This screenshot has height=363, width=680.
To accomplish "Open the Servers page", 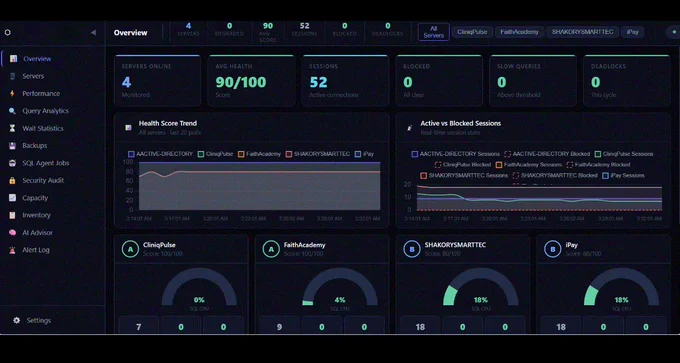I will [x=33, y=76].
